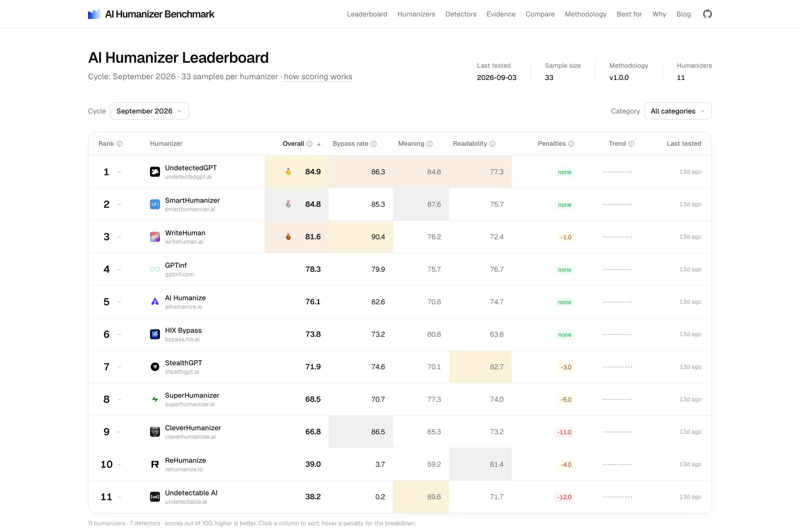Open the CleverHumanizer humanizer link
This screenshot has width=800, height=532.
pos(193,428)
